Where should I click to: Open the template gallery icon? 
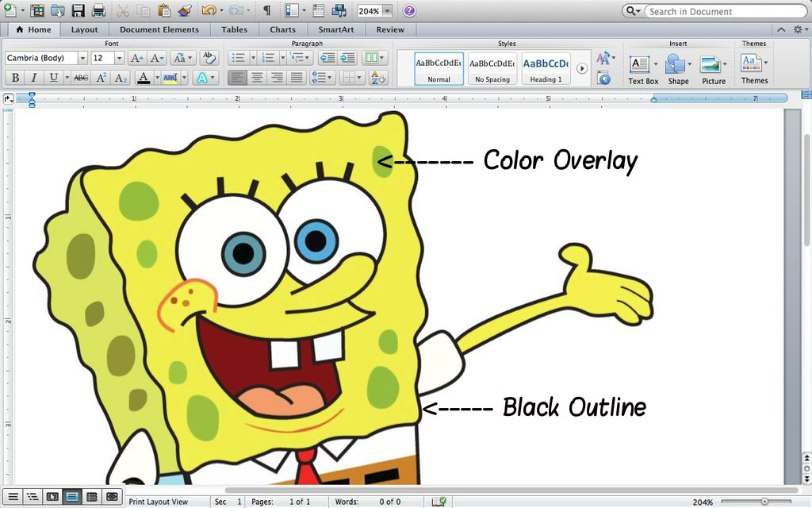coord(36,10)
